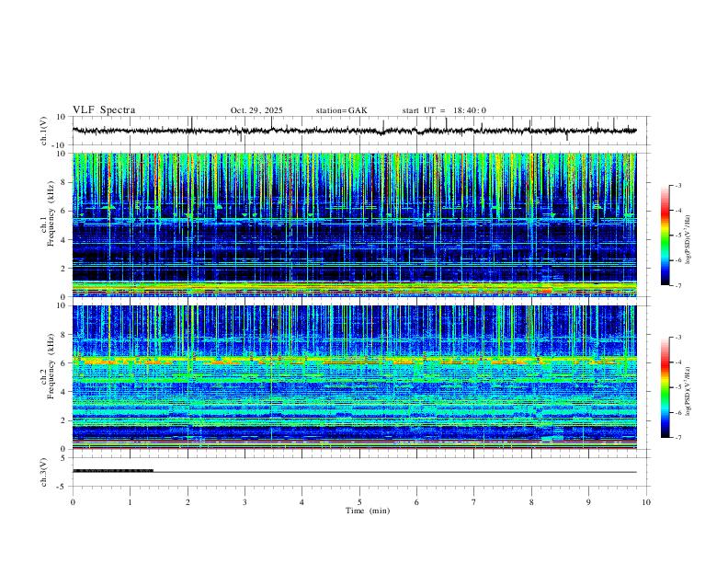Image resolution: width=728 pixels, height=563 pixels.
Task: Click the "8" tick on the Time axis
Action: coord(531,502)
